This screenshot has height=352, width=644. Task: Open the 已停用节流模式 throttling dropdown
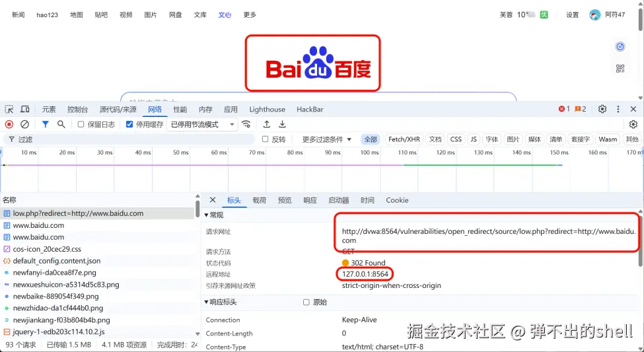coord(202,124)
